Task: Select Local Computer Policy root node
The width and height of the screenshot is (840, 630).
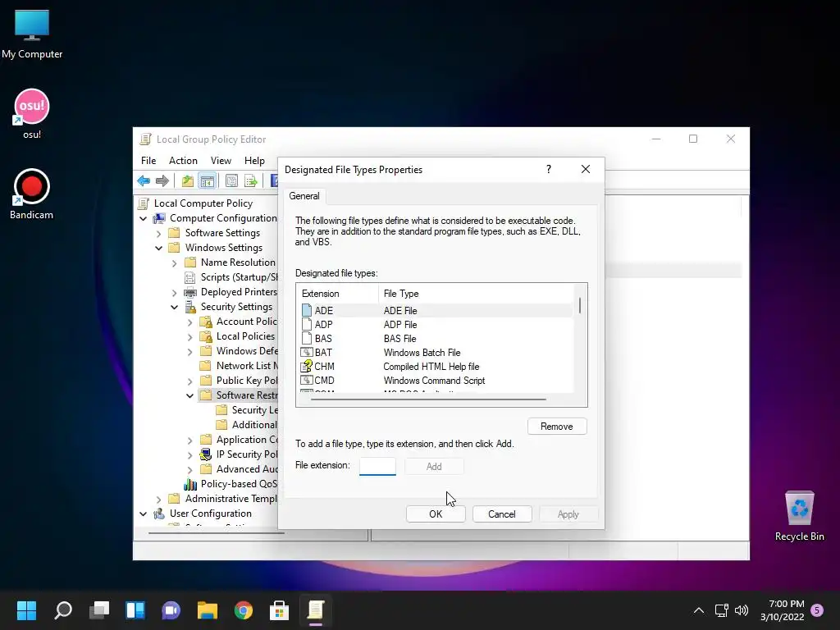Action: tap(203, 203)
